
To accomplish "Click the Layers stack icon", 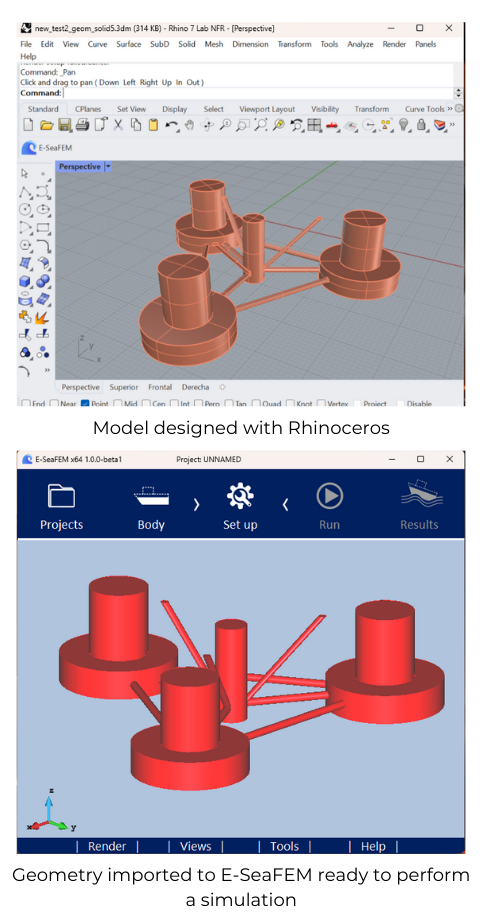I will 440,125.
